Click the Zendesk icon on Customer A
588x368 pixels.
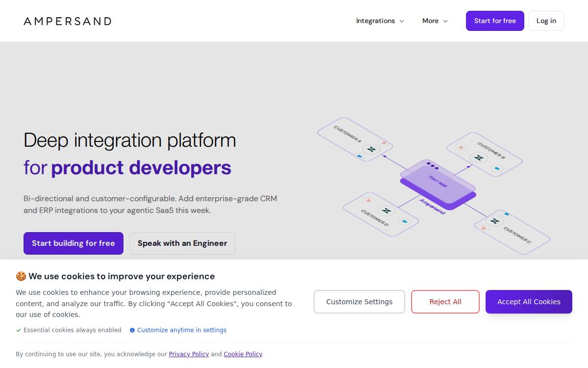(x=371, y=149)
